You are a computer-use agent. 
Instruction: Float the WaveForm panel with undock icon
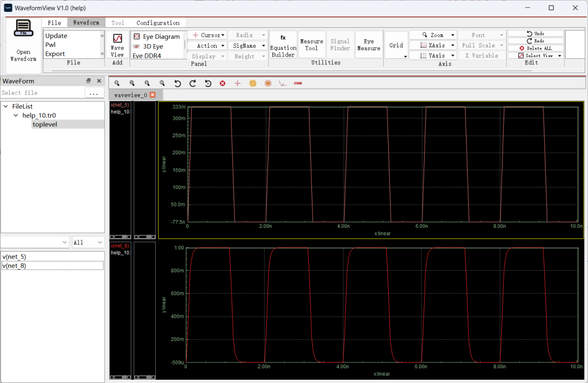[x=89, y=81]
